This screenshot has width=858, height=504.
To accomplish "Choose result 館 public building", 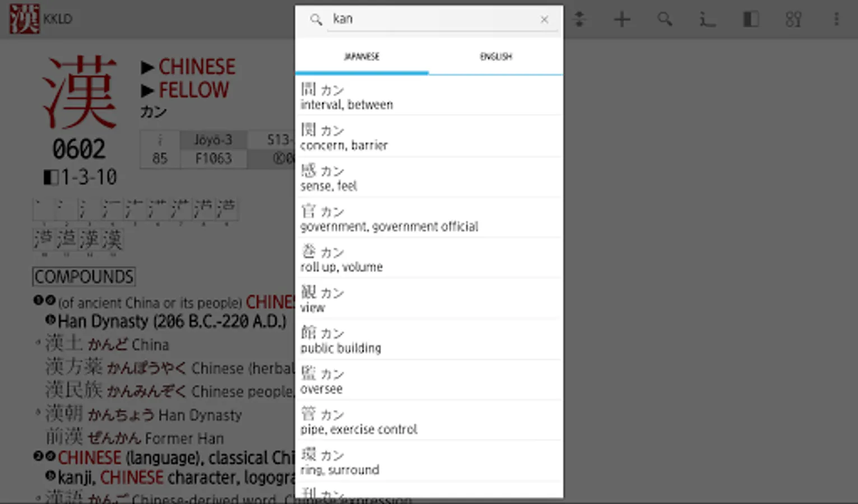I will point(429,339).
